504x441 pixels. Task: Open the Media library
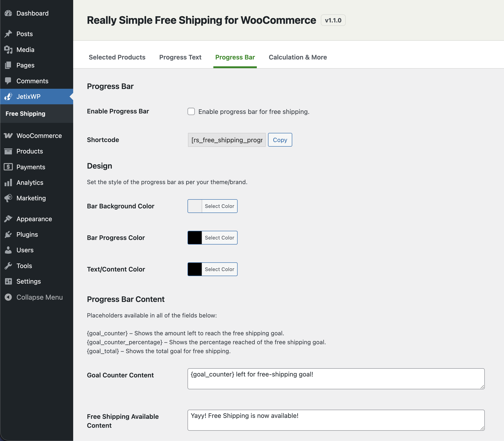25,49
